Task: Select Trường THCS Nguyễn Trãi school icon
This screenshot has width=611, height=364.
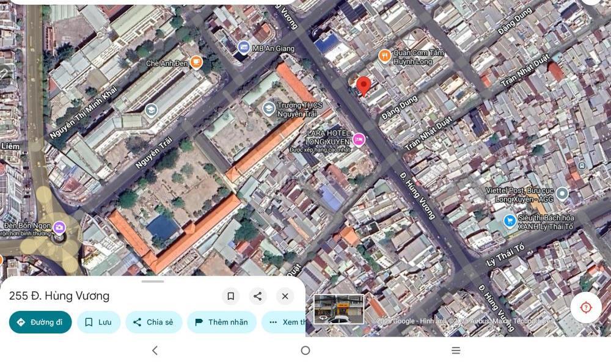Action: pos(268,109)
